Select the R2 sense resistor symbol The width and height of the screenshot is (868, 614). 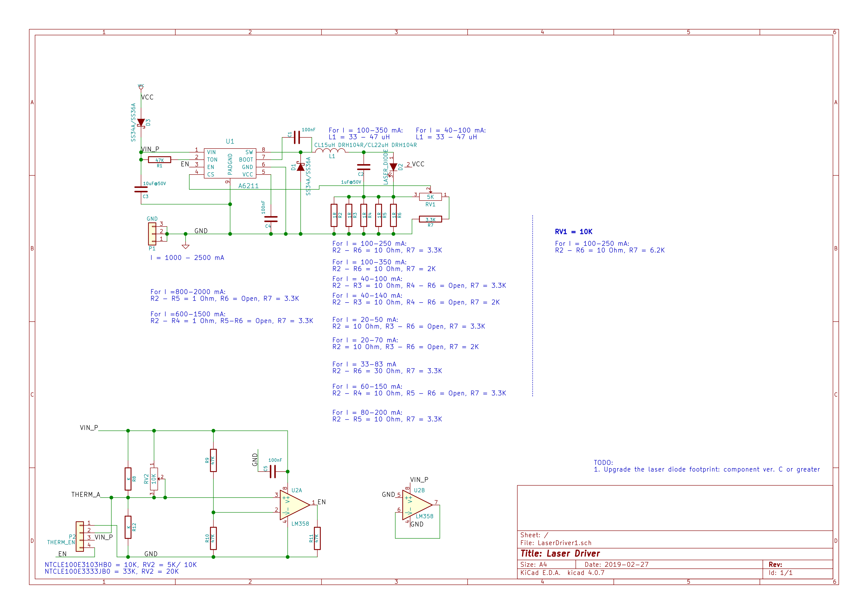pyautogui.click(x=334, y=215)
